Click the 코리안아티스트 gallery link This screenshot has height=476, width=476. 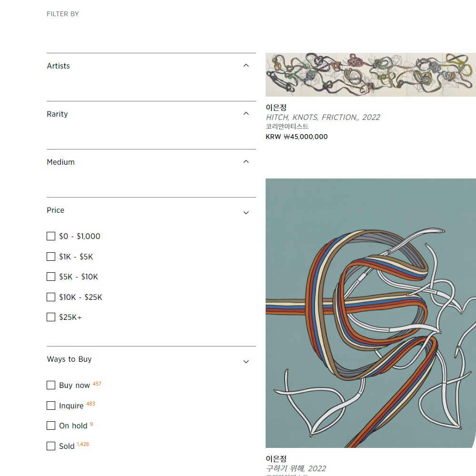(x=287, y=126)
